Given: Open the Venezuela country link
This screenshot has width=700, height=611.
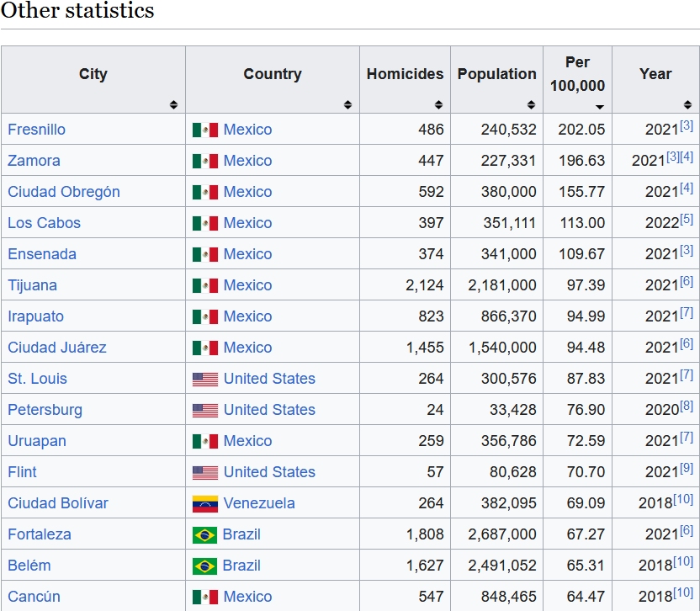Looking at the screenshot, I should pyautogui.click(x=259, y=503).
